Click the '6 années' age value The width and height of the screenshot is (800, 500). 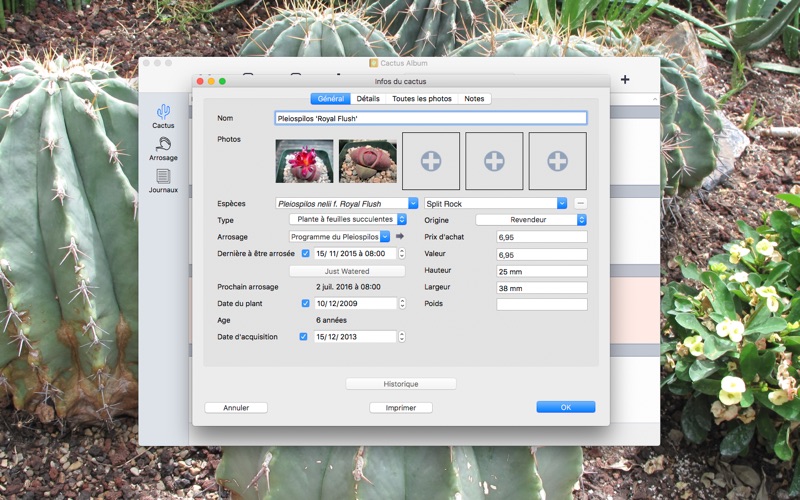coord(332,320)
